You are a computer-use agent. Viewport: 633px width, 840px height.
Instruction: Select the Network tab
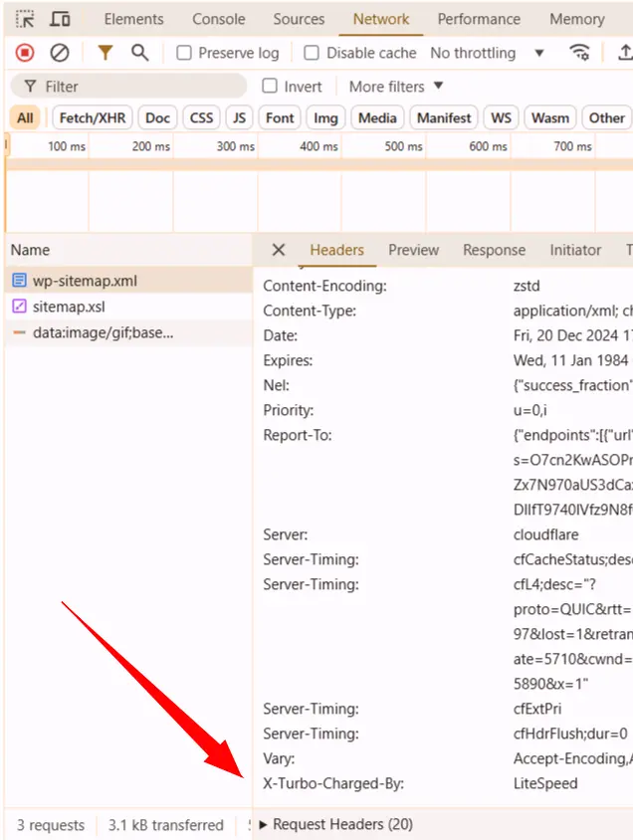pyautogui.click(x=381, y=19)
